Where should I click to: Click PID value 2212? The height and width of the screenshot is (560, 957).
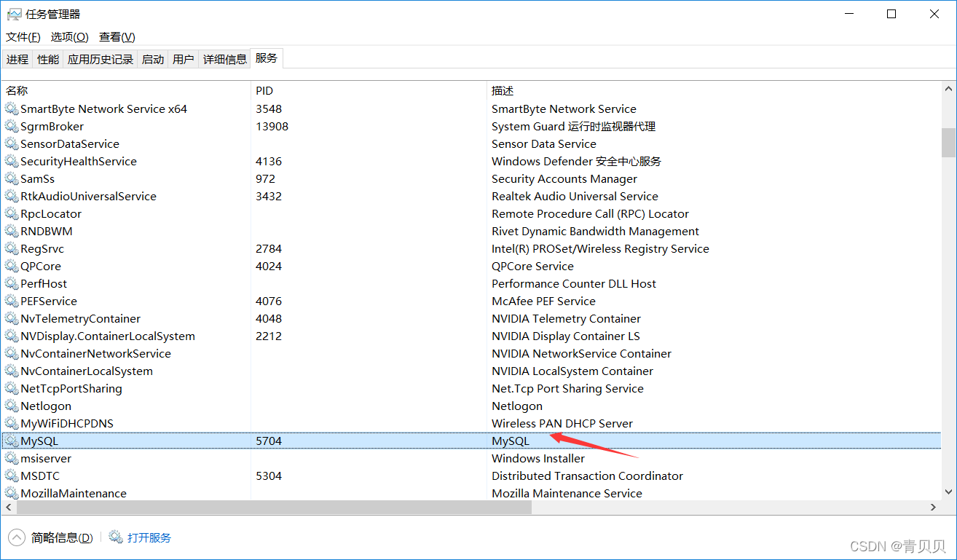(x=269, y=336)
